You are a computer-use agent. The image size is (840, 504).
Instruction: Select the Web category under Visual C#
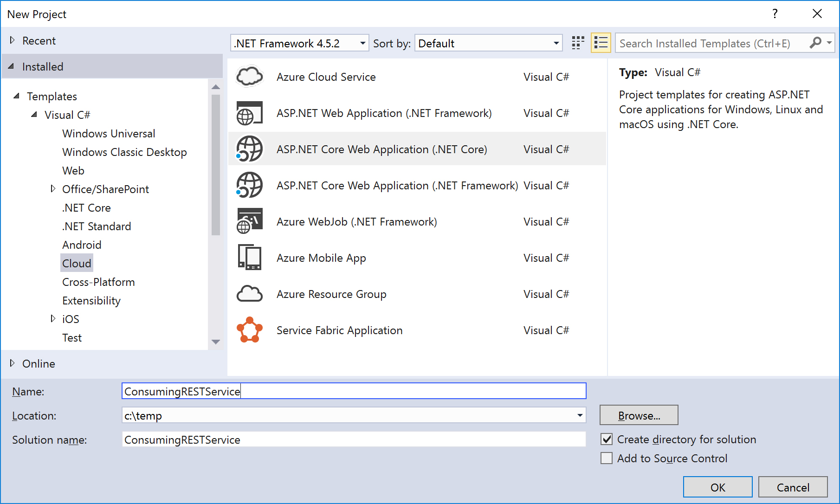tap(73, 171)
